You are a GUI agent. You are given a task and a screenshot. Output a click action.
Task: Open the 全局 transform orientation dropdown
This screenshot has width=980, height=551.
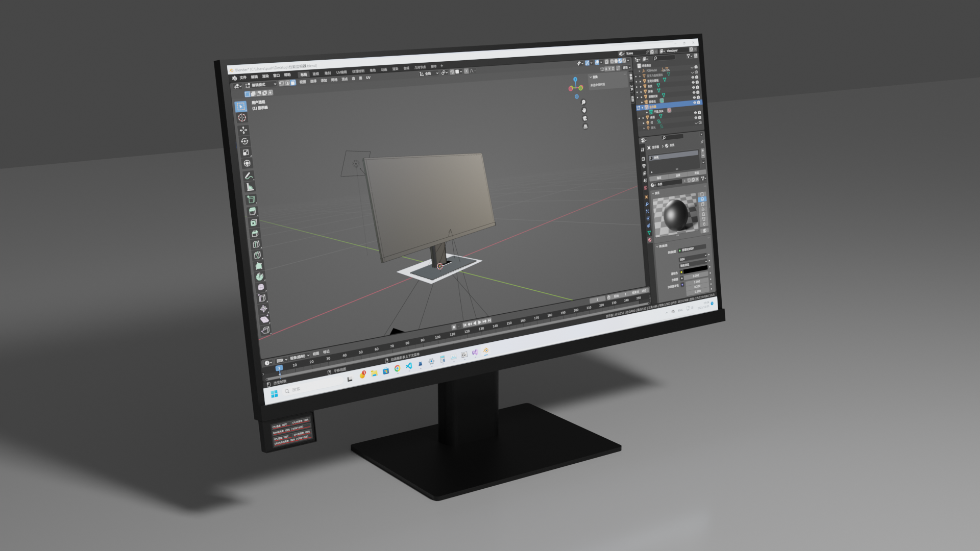point(429,73)
